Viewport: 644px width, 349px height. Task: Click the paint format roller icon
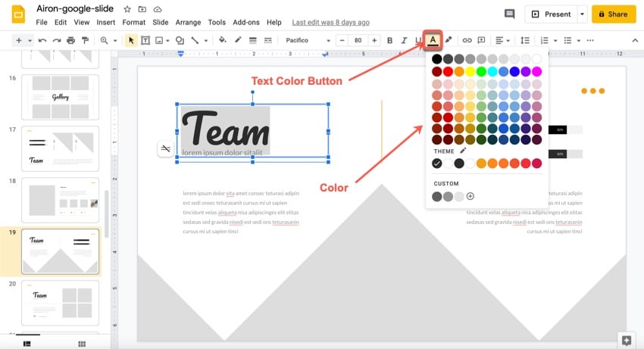(84, 40)
